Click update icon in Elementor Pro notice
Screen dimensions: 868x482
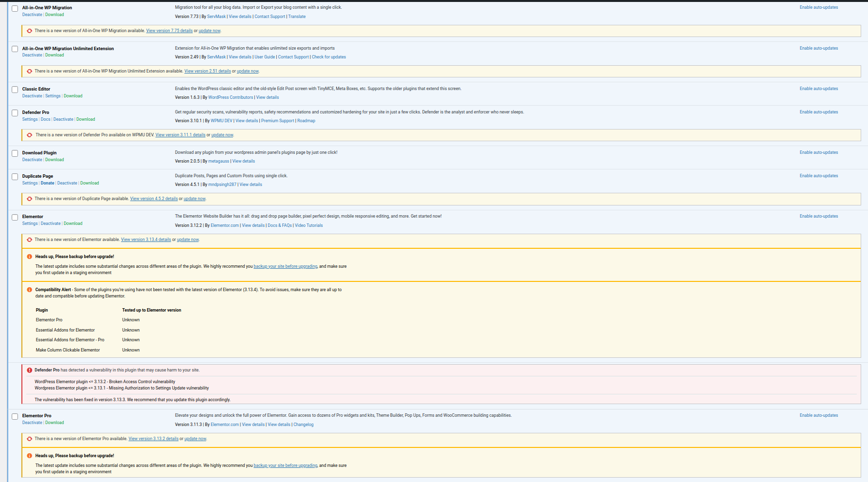(x=30, y=439)
